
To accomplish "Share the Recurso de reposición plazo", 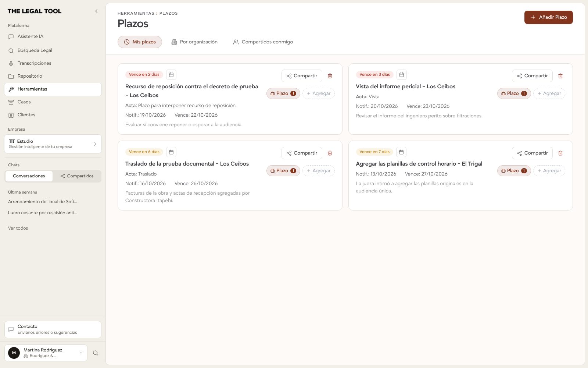I will click(x=302, y=76).
